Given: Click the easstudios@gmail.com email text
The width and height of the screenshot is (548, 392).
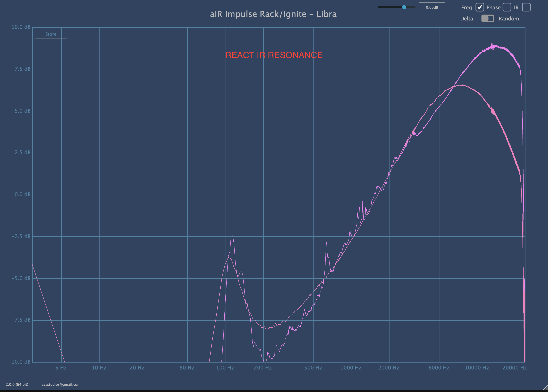Looking at the screenshot, I should 61,384.
